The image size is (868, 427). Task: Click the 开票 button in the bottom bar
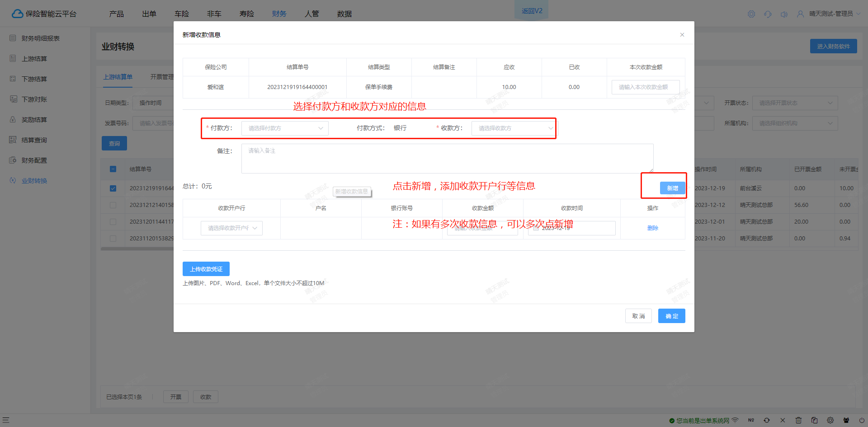pos(176,397)
